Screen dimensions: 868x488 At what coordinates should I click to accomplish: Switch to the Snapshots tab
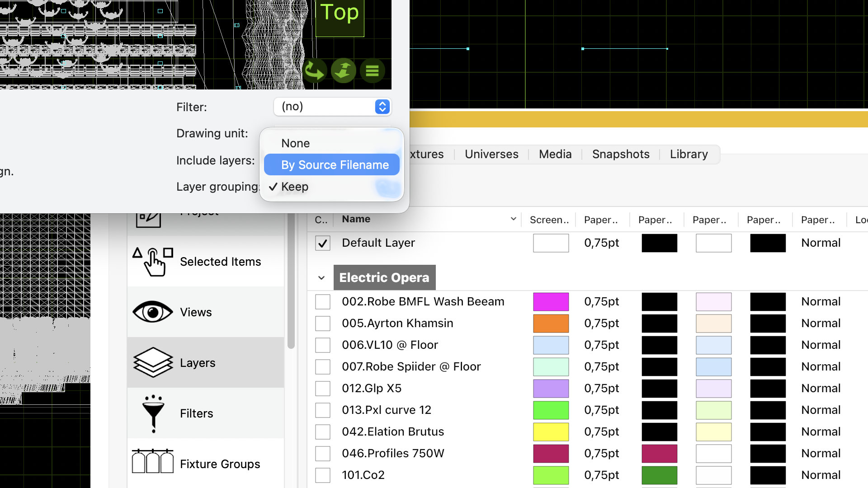(620, 155)
